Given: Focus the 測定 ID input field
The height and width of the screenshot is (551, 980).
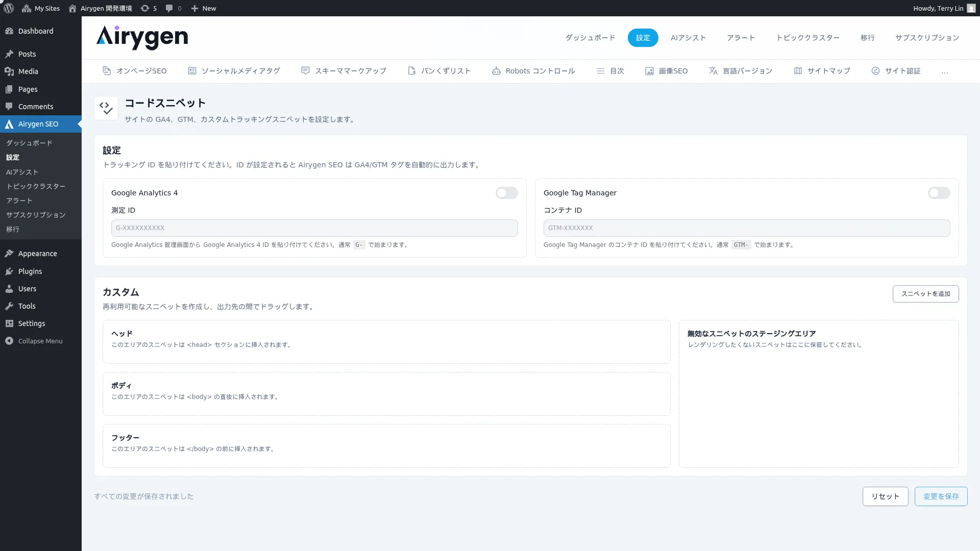Looking at the screenshot, I should point(314,228).
